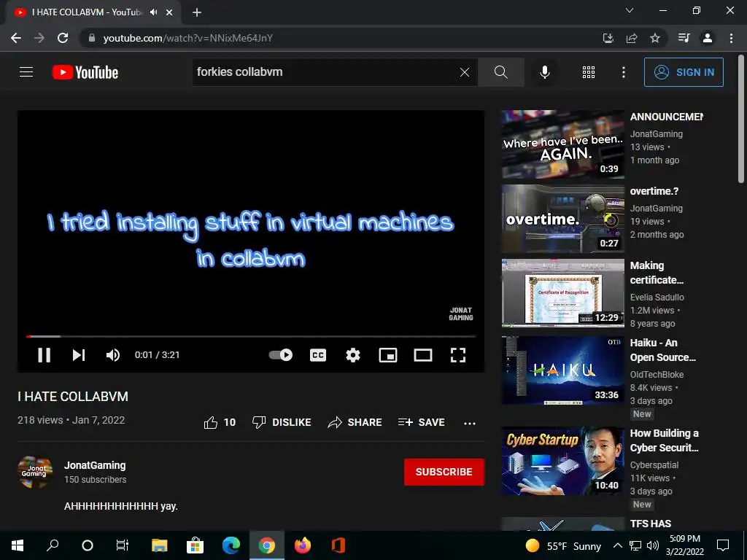This screenshot has width=747, height=560.
Task: Open YouTube settings three-dot menu in header
Action: (x=623, y=72)
